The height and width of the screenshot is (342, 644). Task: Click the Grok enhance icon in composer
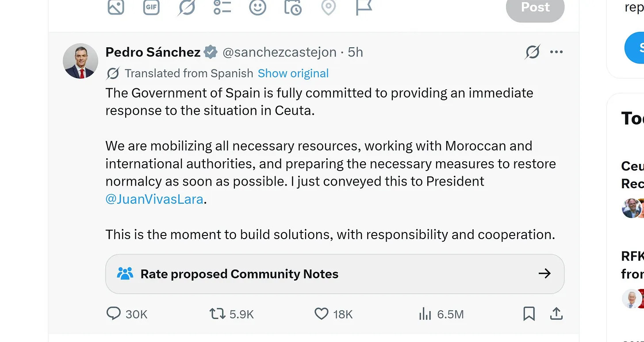click(x=187, y=7)
